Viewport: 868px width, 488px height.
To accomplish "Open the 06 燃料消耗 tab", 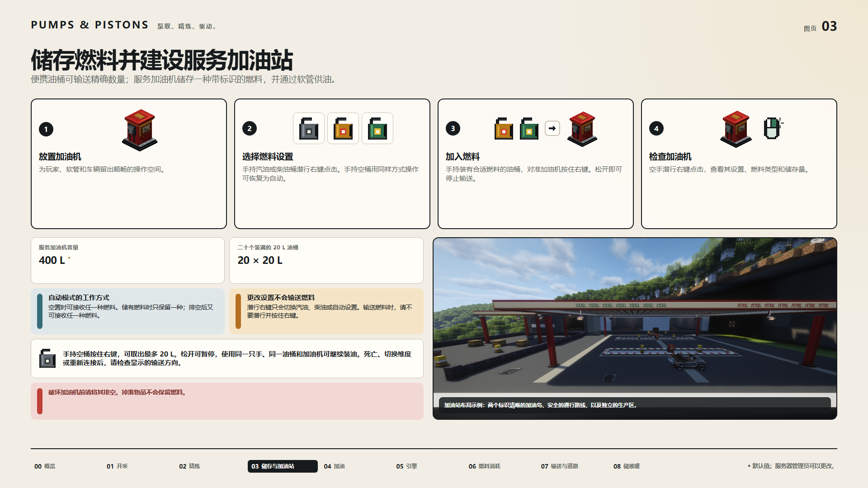I will (x=484, y=466).
